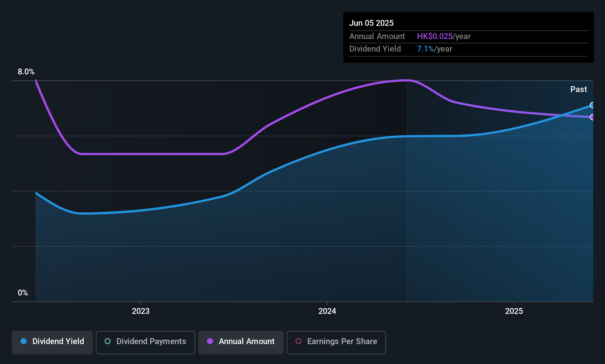Toggle the Dividend Yield series
The height and width of the screenshot is (364, 605).
coord(52,342)
